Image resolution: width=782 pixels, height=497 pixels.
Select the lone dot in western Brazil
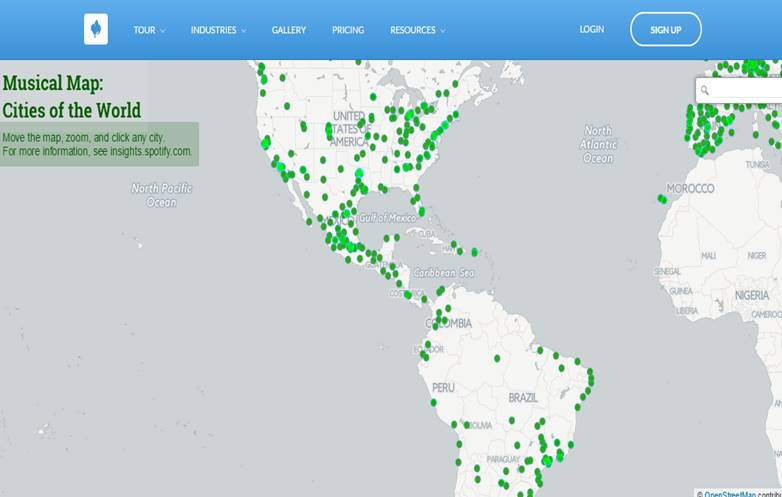click(x=497, y=358)
